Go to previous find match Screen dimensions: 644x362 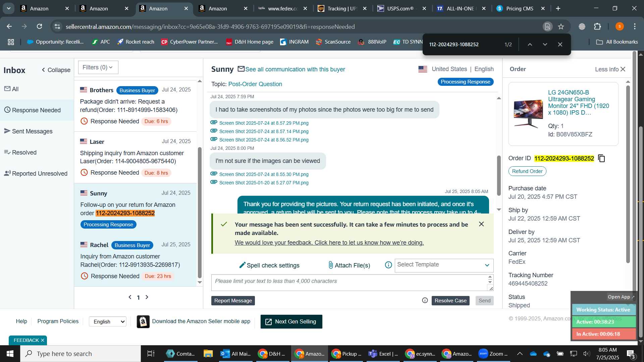click(x=530, y=44)
